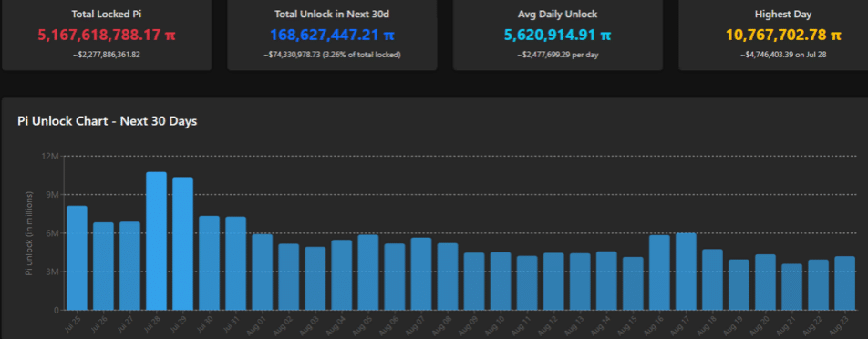Click the Pi unlock (in millions) axis title
This screenshot has width=868, height=339.
pyautogui.click(x=29, y=233)
